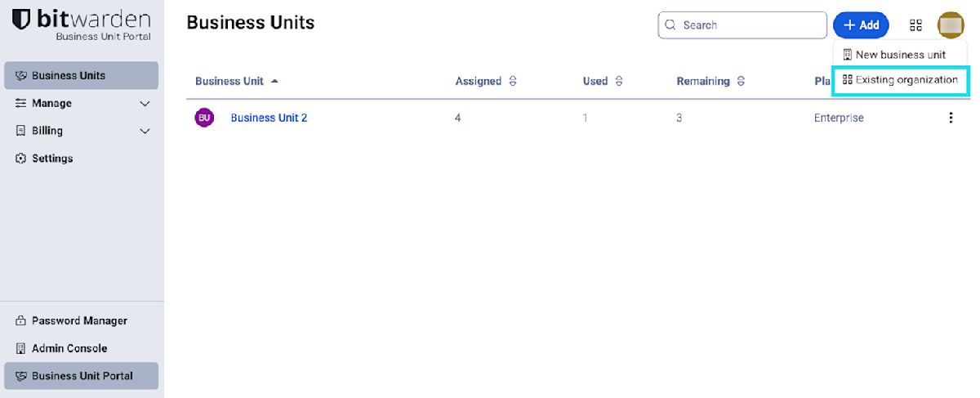
Task: Expand the Billing section chevron
Action: coord(145,131)
